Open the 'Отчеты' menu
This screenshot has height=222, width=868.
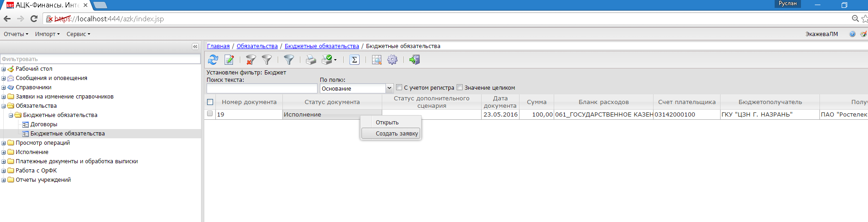(x=16, y=34)
